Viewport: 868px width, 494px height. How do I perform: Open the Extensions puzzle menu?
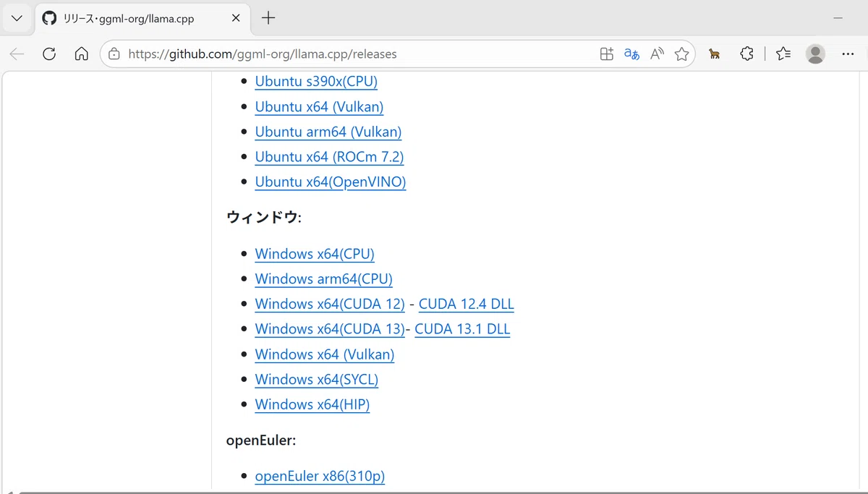(x=747, y=54)
